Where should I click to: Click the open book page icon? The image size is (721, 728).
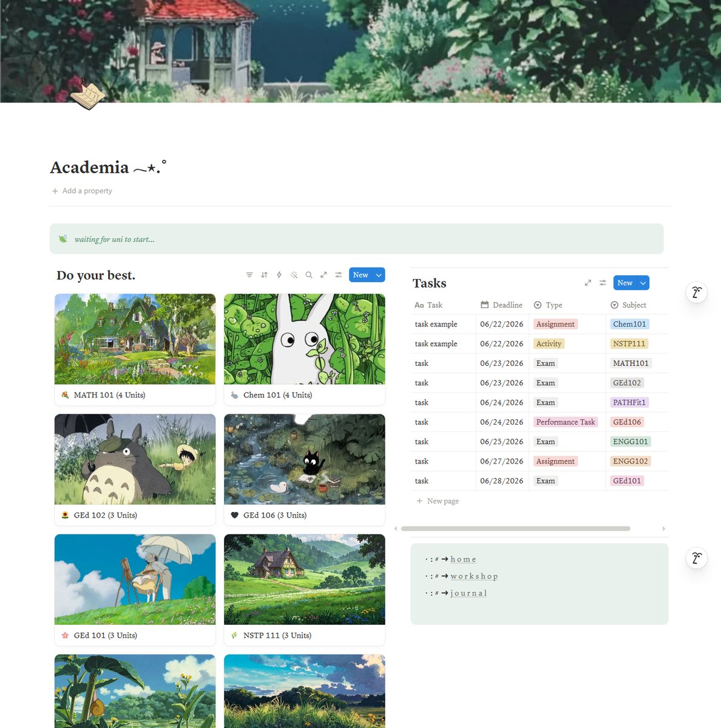click(x=88, y=95)
